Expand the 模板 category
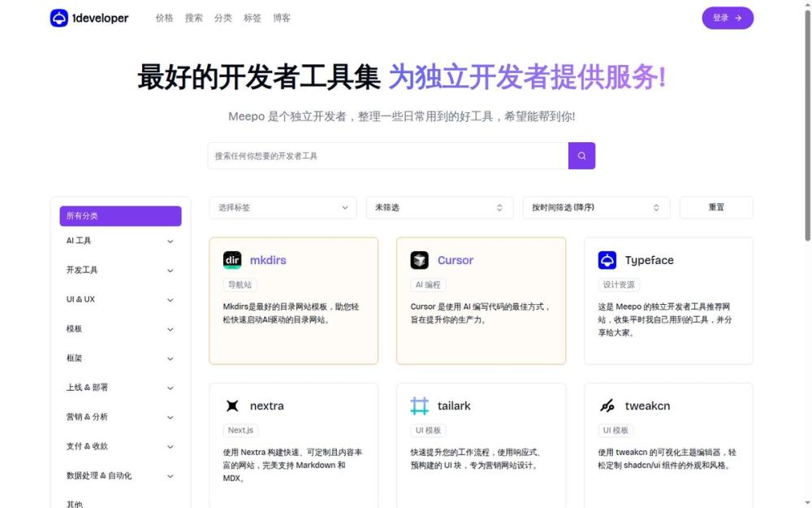The width and height of the screenshot is (812, 508). pyautogui.click(x=120, y=329)
